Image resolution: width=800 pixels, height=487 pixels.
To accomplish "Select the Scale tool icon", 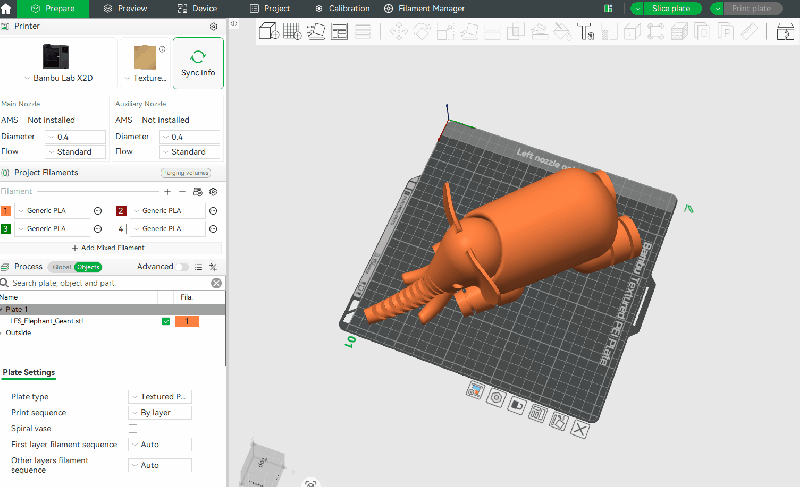I will click(445, 31).
